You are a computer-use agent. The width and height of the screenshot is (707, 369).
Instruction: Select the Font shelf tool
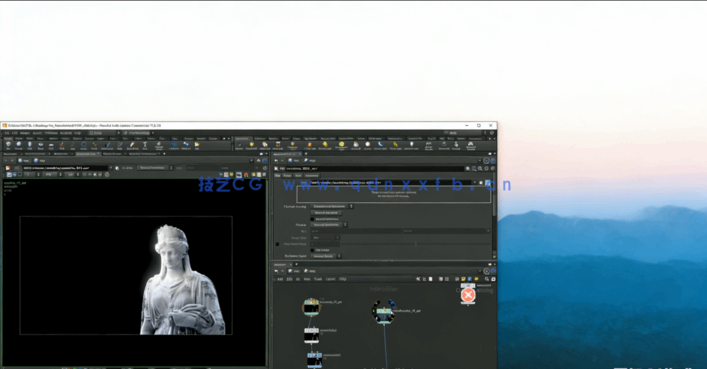click(145, 145)
